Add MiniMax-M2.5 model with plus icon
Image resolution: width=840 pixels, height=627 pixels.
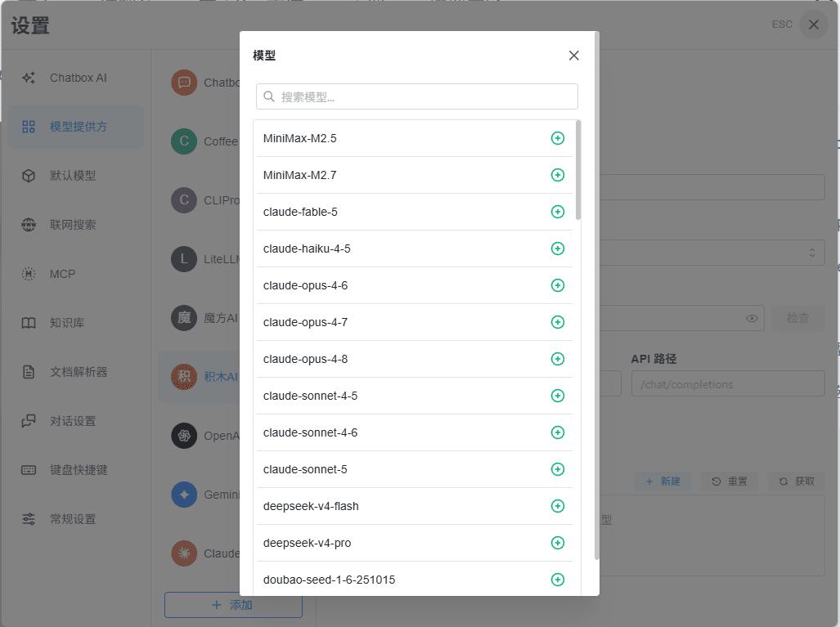coord(558,138)
